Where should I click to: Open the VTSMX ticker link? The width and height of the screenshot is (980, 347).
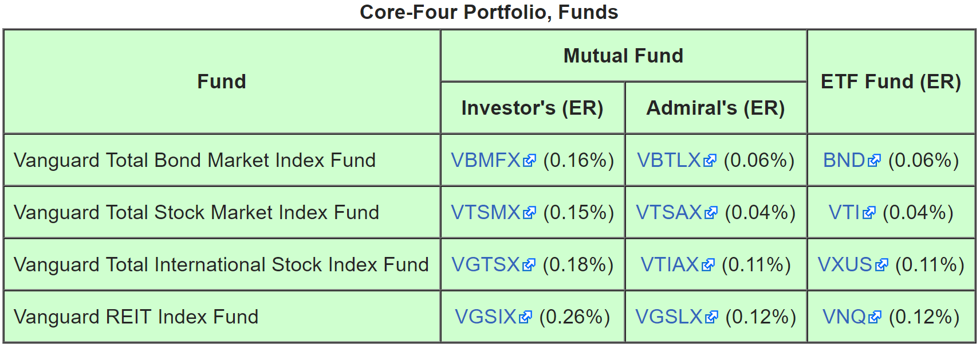tap(486, 213)
